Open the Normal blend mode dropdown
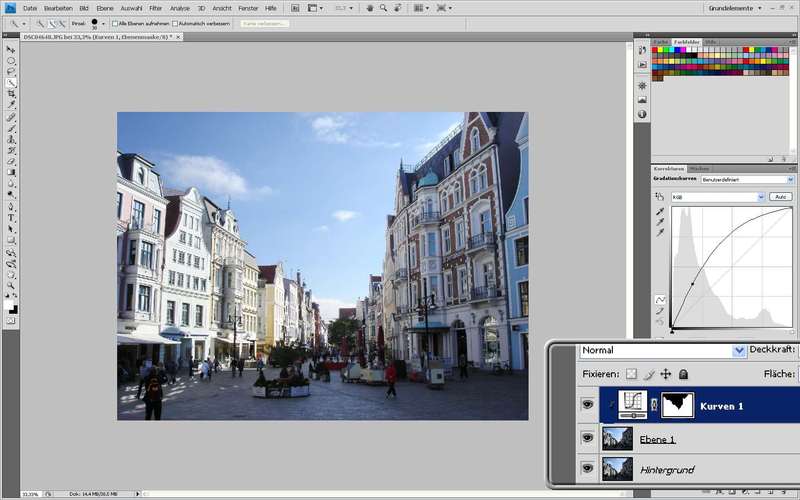The height and width of the screenshot is (500, 800). (739, 351)
